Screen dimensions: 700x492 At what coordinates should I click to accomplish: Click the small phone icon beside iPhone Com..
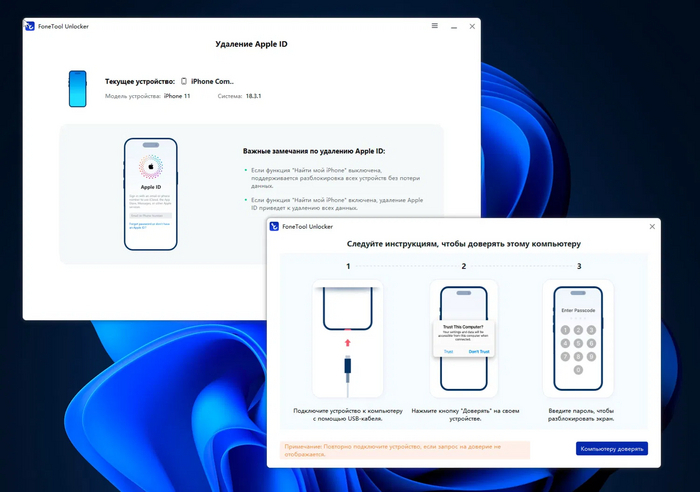pyautogui.click(x=183, y=81)
